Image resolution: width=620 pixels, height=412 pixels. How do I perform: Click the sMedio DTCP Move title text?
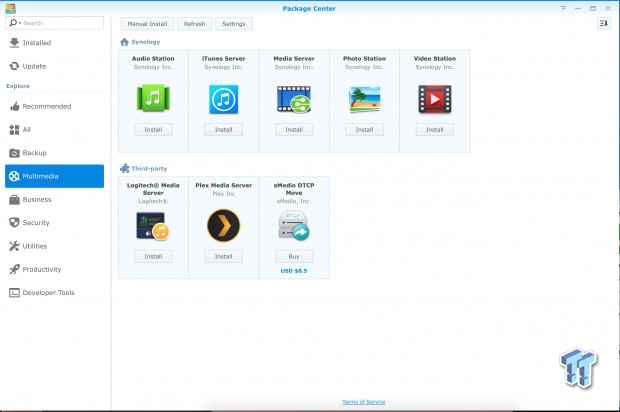pos(294,189)
